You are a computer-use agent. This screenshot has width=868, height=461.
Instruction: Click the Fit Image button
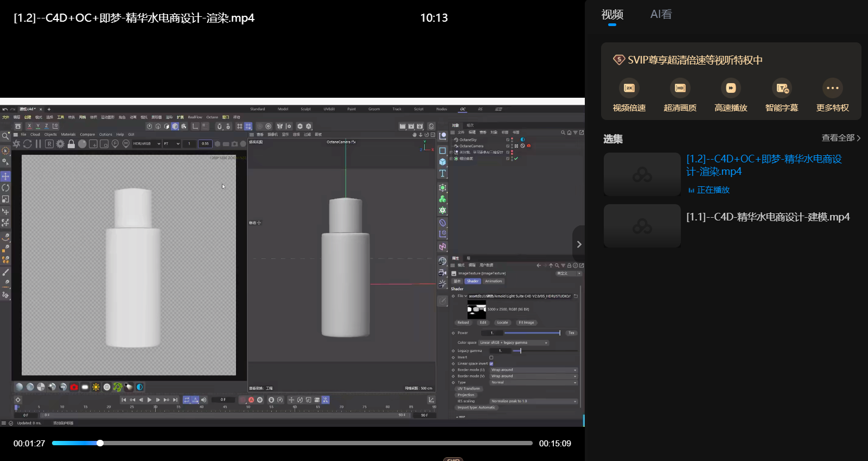(x=526, y=323)
